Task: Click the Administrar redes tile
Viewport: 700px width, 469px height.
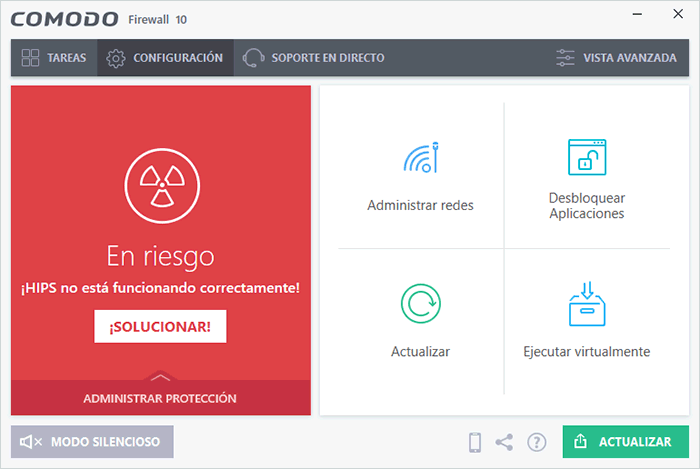Action: pos(421,175)
